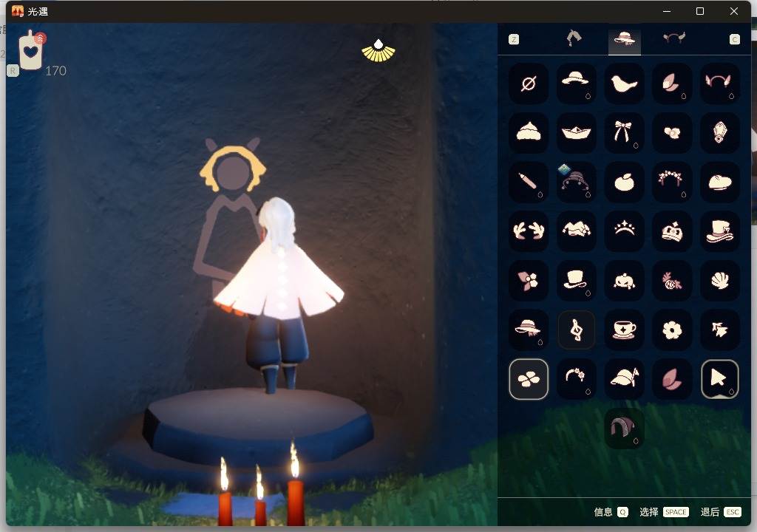This screenshot has width=757, height=532.
Task: Select the large outlined cursor arrow accessory
Action: coord(719,379)
